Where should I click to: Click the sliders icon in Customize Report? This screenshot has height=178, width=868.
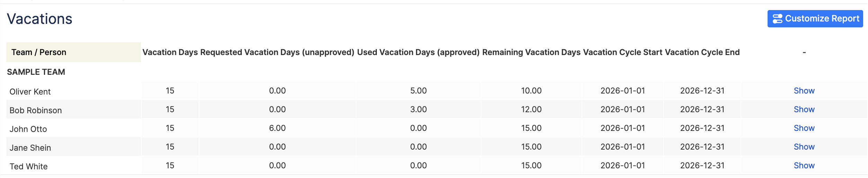(x=777, y=19)
